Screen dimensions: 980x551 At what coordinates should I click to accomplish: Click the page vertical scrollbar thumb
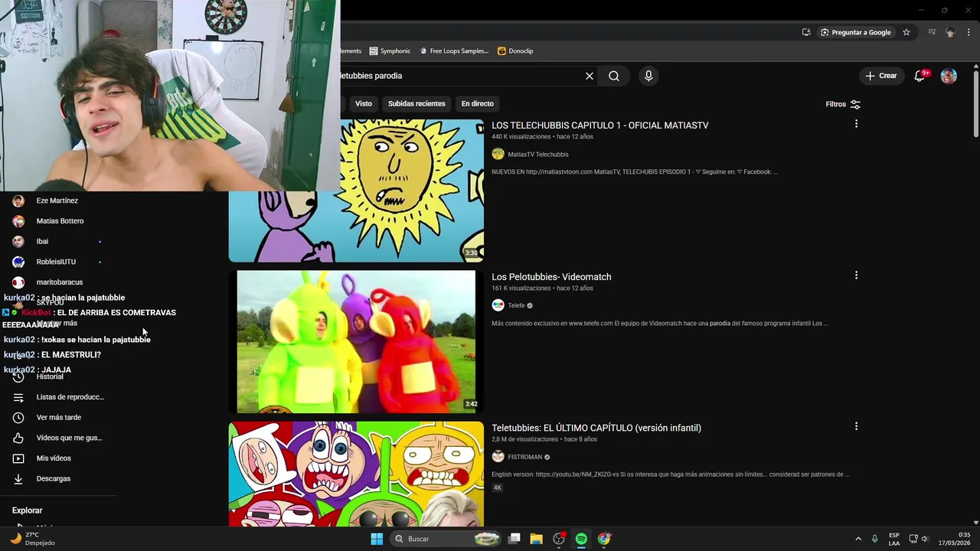pos(975,106)
